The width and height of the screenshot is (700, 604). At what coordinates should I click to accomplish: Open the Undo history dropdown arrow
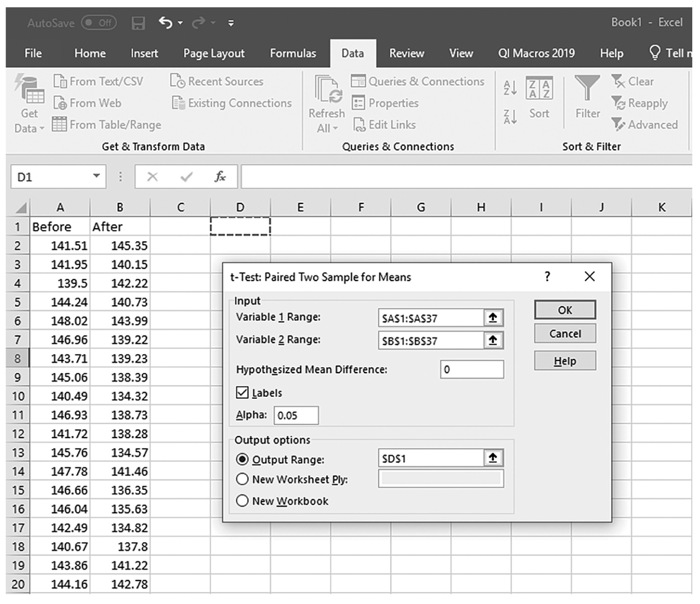click(x=180, y=23)
